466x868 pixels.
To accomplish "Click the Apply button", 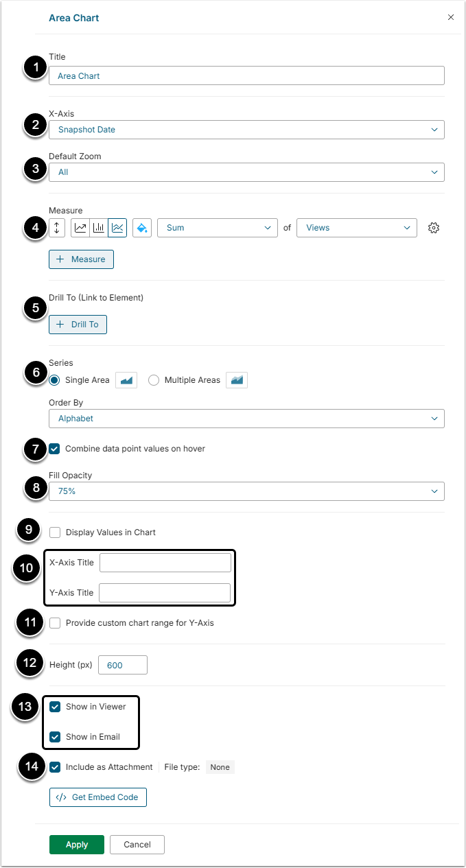I will click(77, 845).
